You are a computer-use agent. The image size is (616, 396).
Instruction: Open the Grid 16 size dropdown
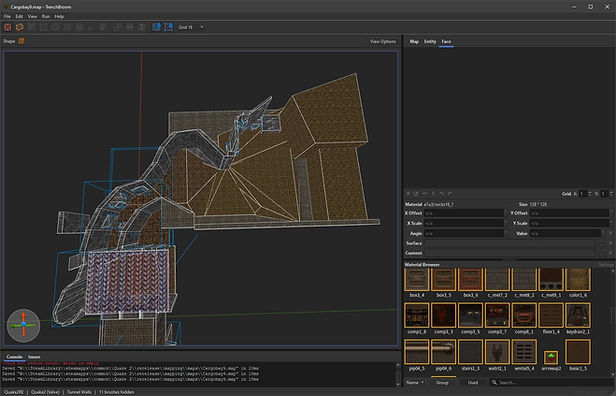tap(191, 27)
